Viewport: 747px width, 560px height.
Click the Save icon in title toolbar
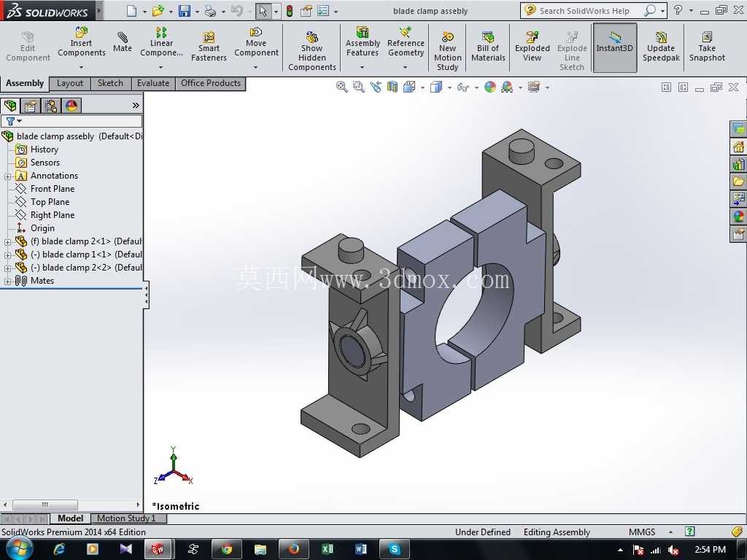click(x=185, y=11)
